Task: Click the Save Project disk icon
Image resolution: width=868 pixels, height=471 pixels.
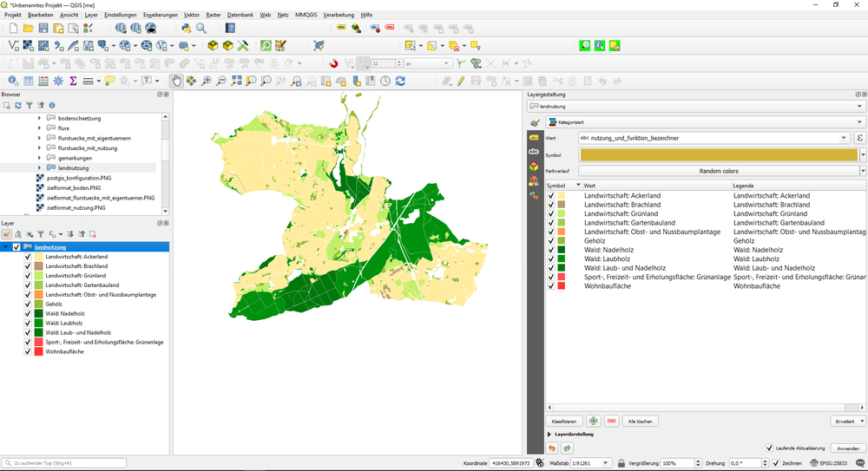Action: point(43,29)
